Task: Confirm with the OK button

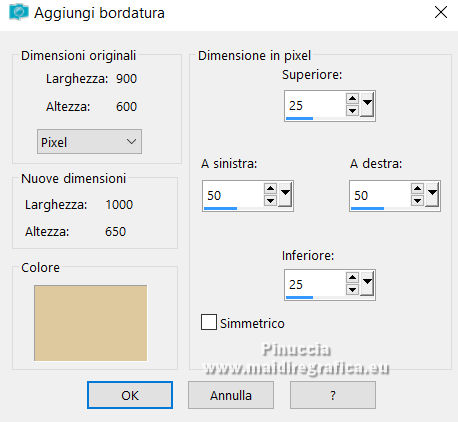Action: point(130,395)
